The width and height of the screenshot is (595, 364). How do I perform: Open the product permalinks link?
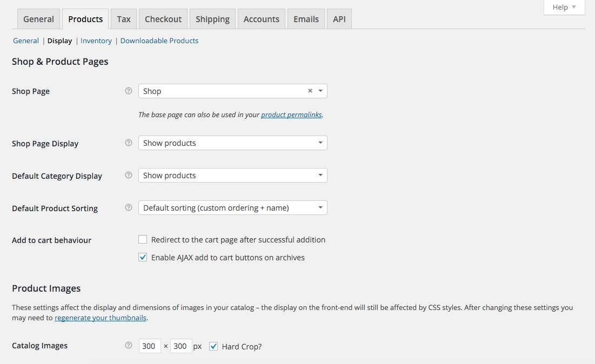pyautogui.click(x=291, y=114)
